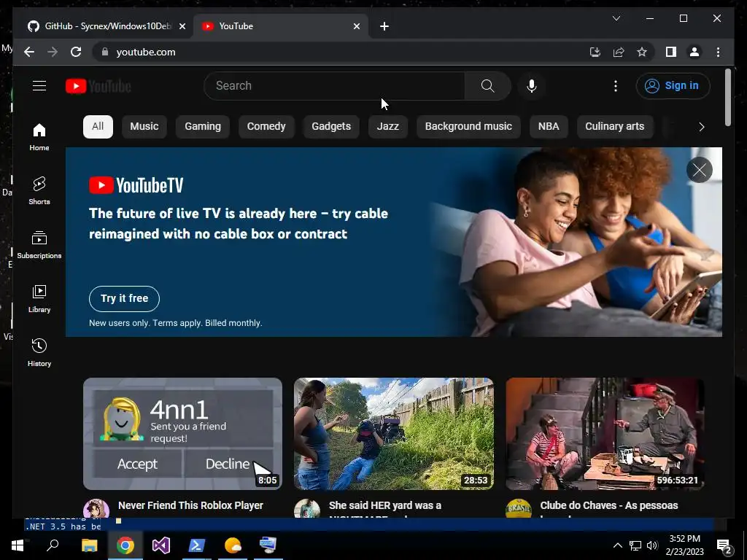Open Library in sidebar
This screenshot has width=747, height=560.
pyautogui.click(x=39, y=298)
